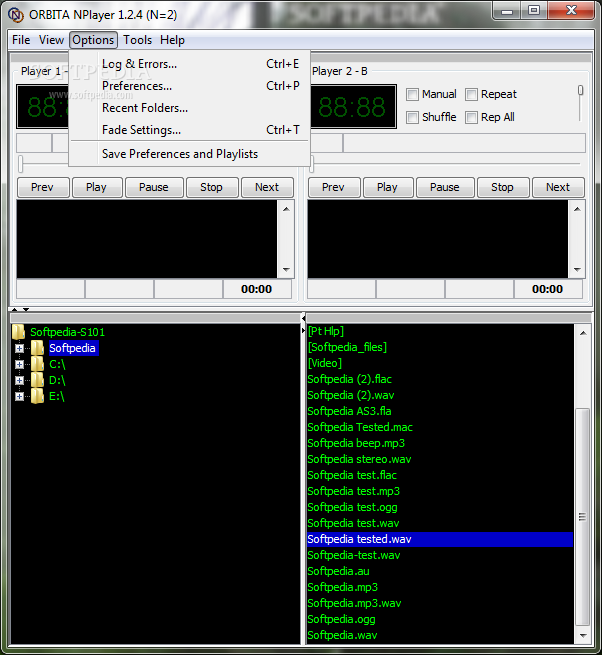Viewport: 602px width, 655px height.
Task: Click Player 2 Play button
Action: click(388, 187)
